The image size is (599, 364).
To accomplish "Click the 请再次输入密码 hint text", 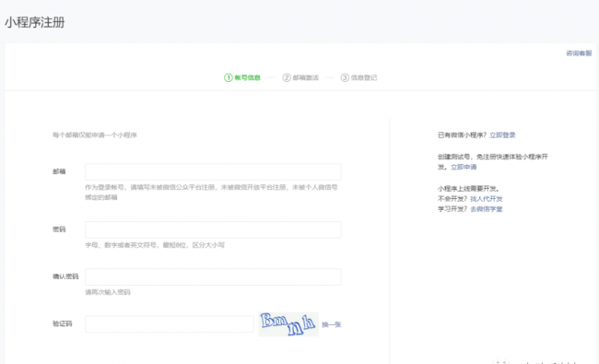I will point(108,292).
